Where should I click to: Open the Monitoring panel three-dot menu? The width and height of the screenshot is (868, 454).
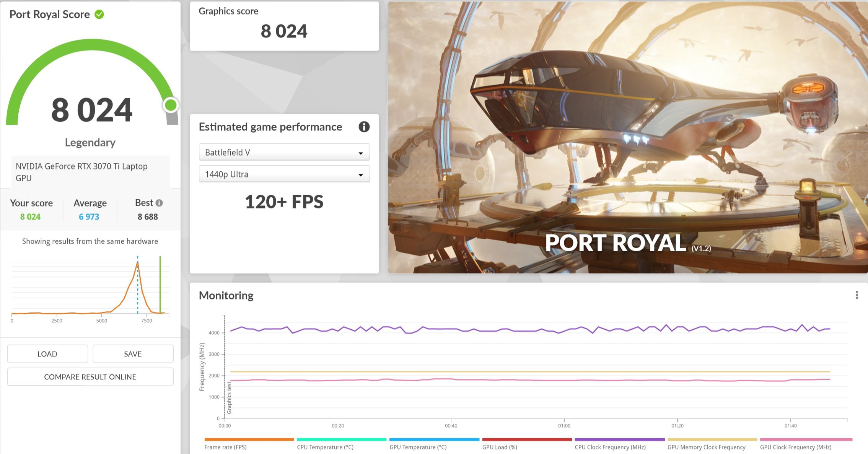[x=857, y=295]
